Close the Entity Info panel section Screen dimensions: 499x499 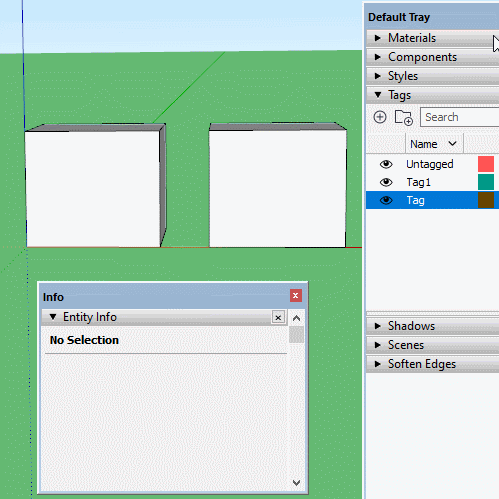[278, 317]
